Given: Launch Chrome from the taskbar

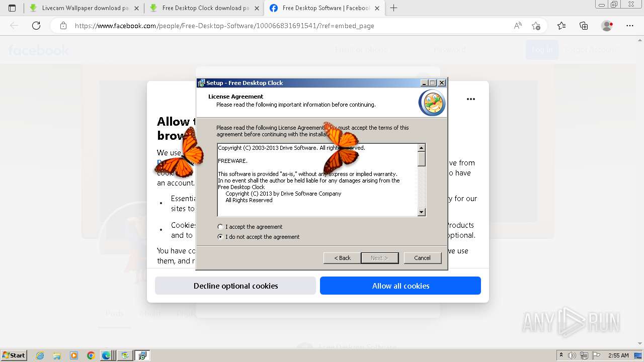Looking at the screenshot, I should 91,355.
